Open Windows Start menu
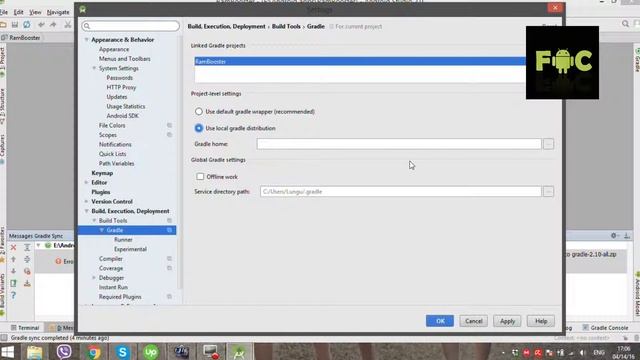Image resolution: width=640 pixels, height=360 pixels. 7,352
